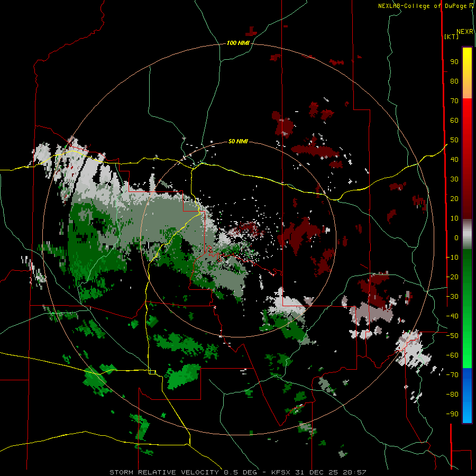The width and height of the screenshot is (476, 476).
Task: Click the -20 knot value on the color scale
Action: tap(452, 277)
